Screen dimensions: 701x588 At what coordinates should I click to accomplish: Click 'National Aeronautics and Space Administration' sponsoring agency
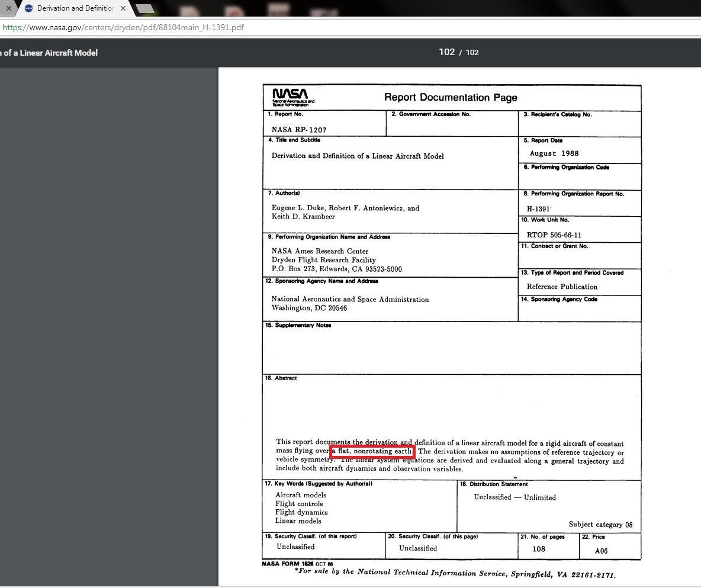350,299
